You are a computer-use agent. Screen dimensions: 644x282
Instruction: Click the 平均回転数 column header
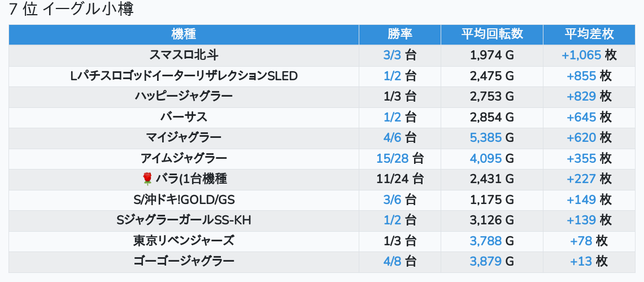point(491,34)
